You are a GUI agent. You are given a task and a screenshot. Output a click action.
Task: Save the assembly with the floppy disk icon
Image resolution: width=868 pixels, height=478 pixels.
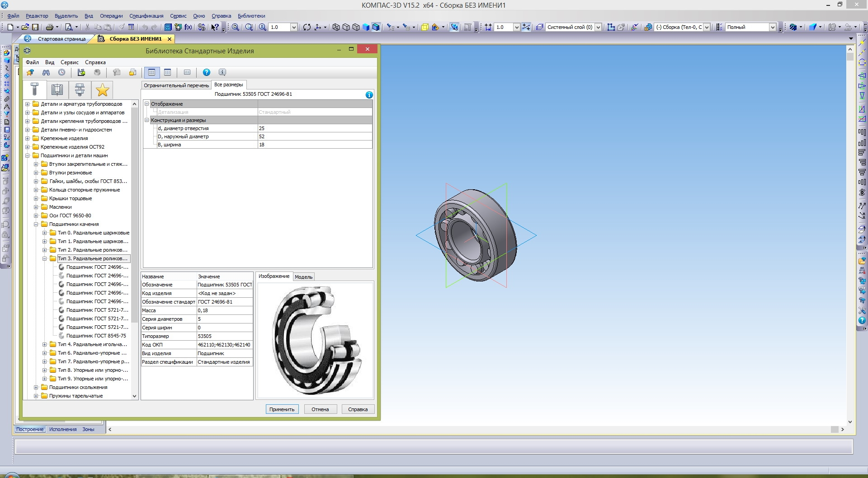pos(35,27)
